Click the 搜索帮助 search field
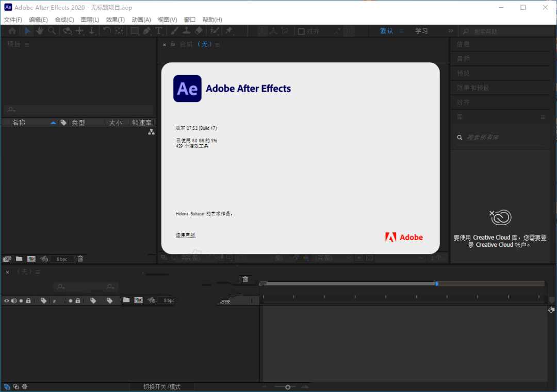557x392 pixels. pos(506,31)
